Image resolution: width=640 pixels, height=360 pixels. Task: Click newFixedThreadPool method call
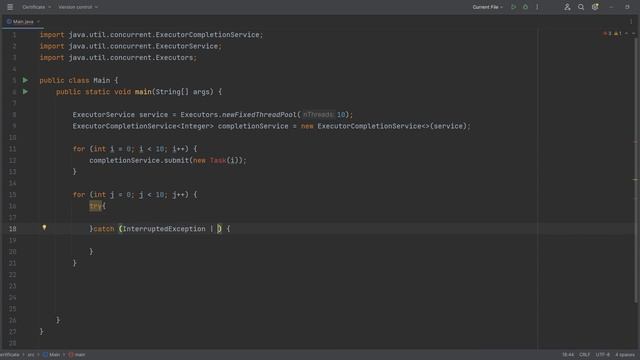(259, 115)
